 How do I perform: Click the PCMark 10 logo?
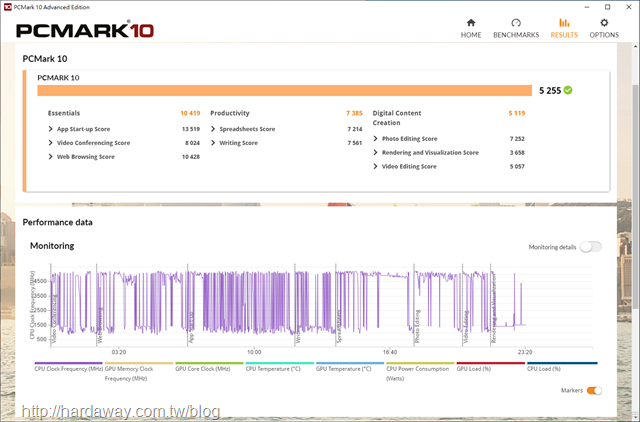pyautogui.click(x=85, y=31)
